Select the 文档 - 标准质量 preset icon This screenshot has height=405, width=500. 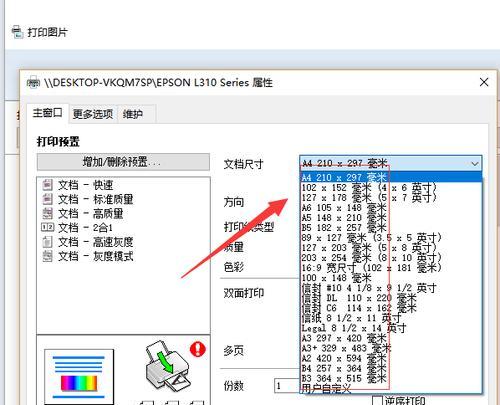(47, 199)
